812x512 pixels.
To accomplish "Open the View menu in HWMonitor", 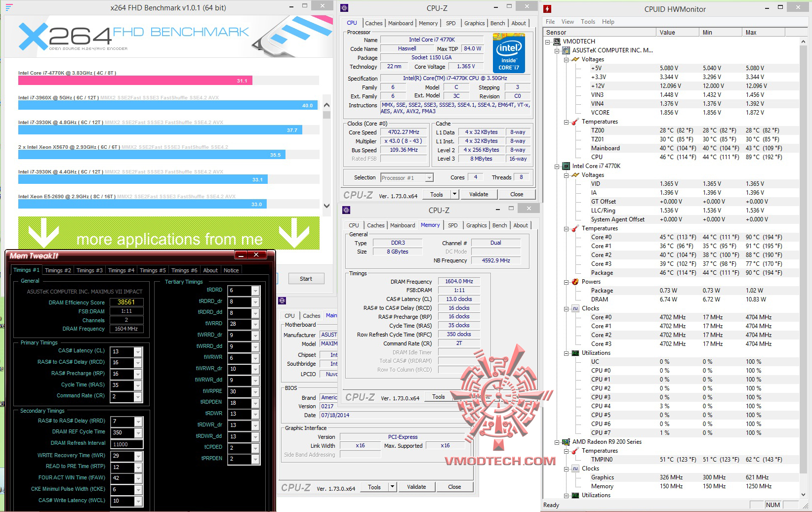I will 568,22.
